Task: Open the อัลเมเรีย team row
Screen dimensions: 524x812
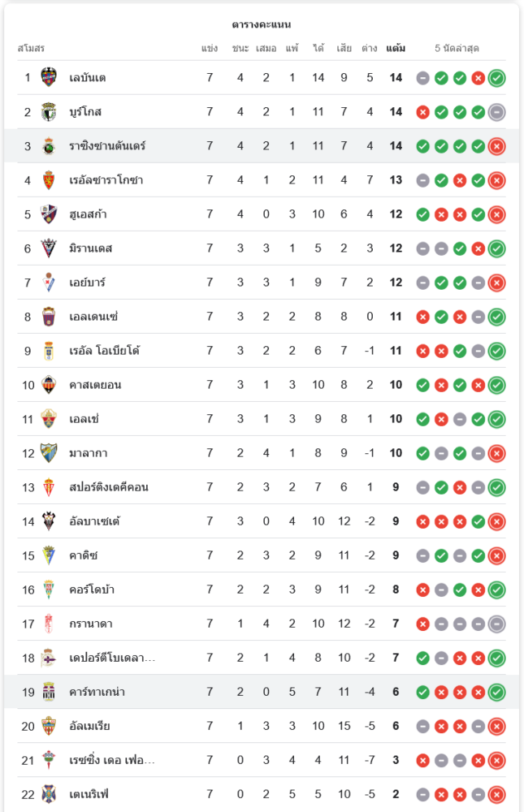Action: 262,726
